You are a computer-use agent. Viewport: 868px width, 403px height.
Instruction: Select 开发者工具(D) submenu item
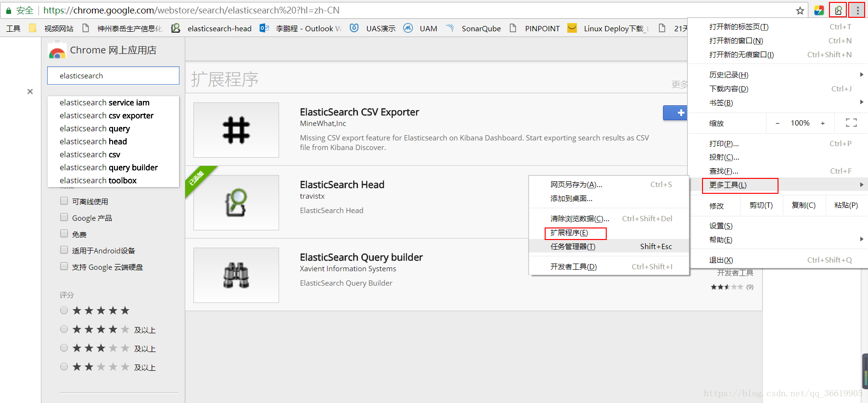click(609, 267)
